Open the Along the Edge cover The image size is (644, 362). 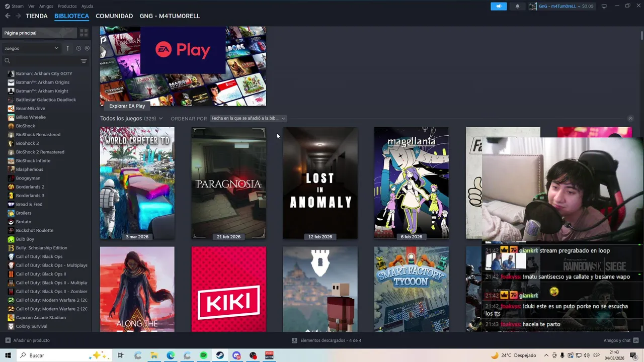[137, 289]
